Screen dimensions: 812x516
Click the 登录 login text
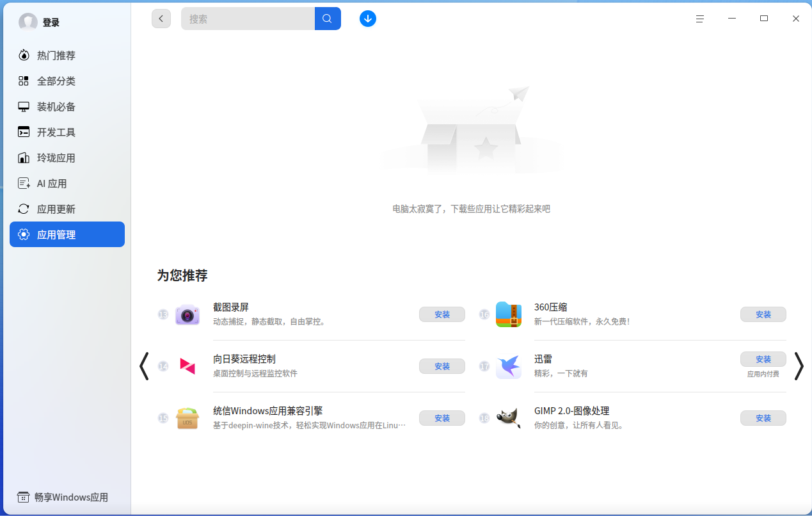[51, 22]
